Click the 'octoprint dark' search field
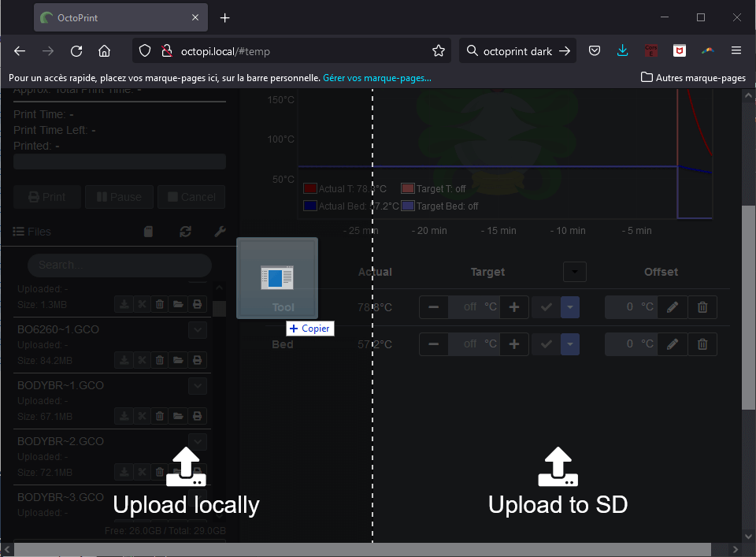The height and width of the screenshot is (557, 756). point(517,51)
